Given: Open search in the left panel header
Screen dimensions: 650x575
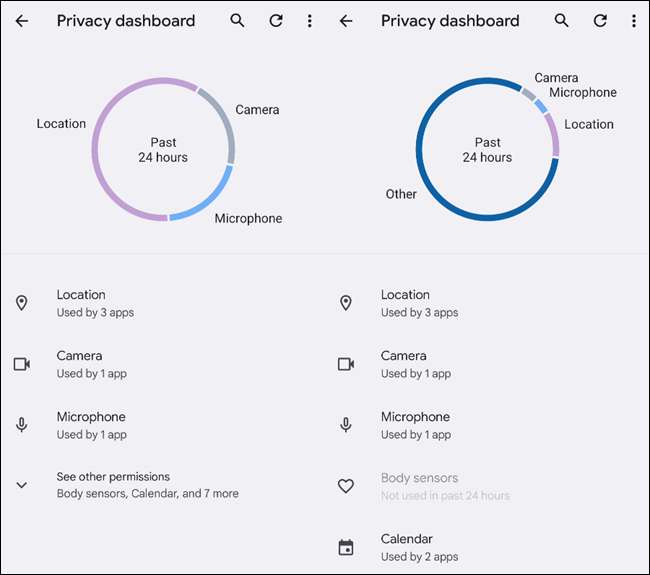Looking at the screenshot, I should point(237,21).
